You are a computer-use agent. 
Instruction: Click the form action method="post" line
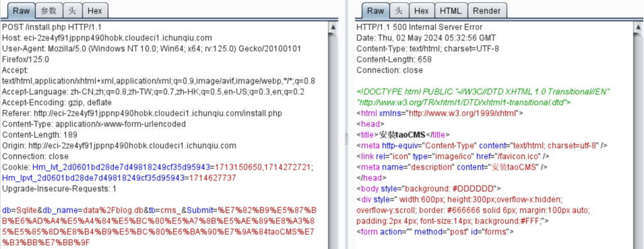[435, 232]
